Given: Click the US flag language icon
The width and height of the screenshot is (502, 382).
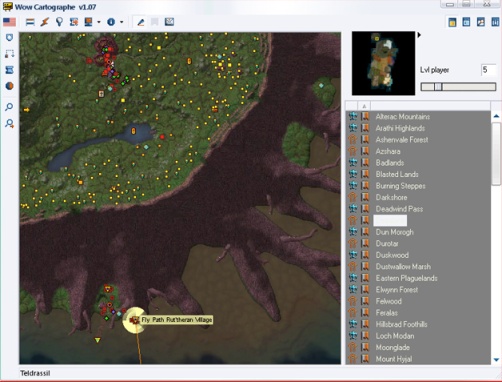Looking at the screenshot, I should tap(9, 22).
